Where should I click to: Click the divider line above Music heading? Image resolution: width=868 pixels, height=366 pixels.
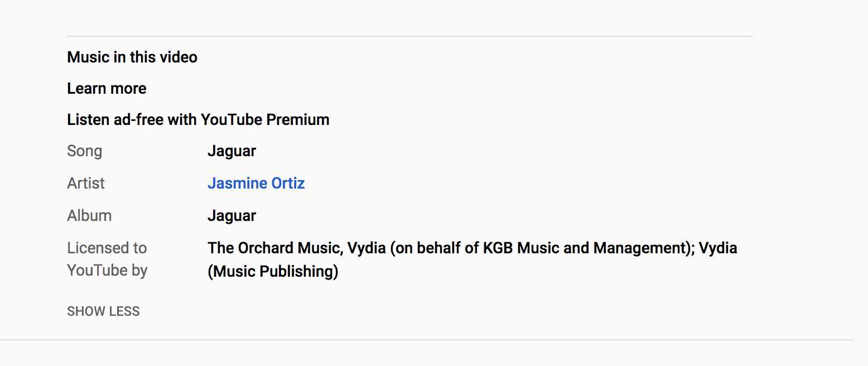pos(410,36)
